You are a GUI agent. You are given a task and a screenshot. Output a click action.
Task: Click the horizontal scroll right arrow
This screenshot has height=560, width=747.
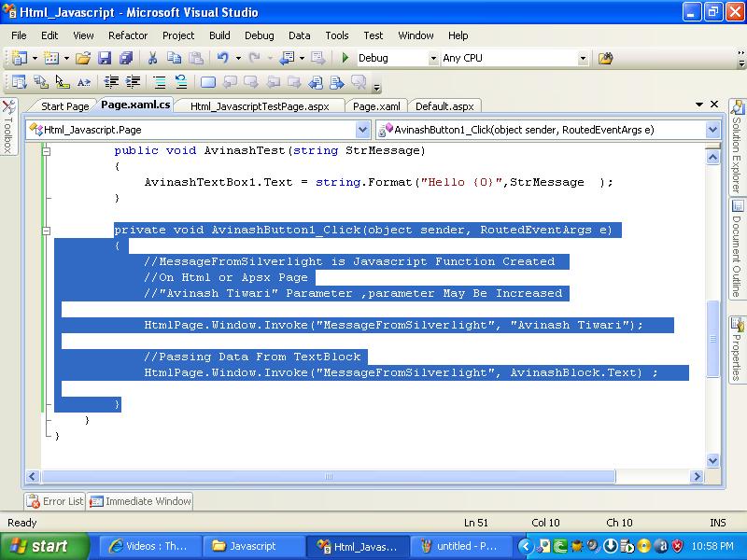coord(697,476)
